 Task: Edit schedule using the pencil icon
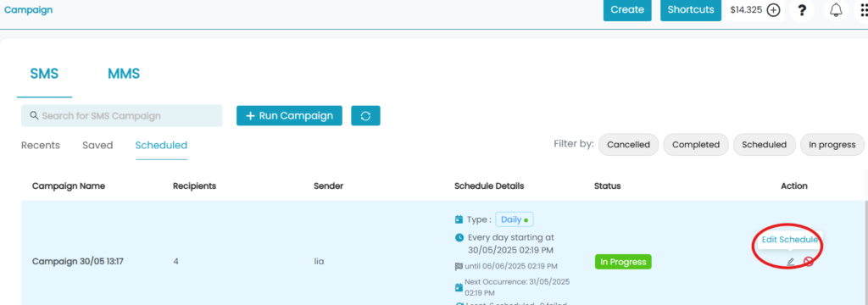coord(791,262)
